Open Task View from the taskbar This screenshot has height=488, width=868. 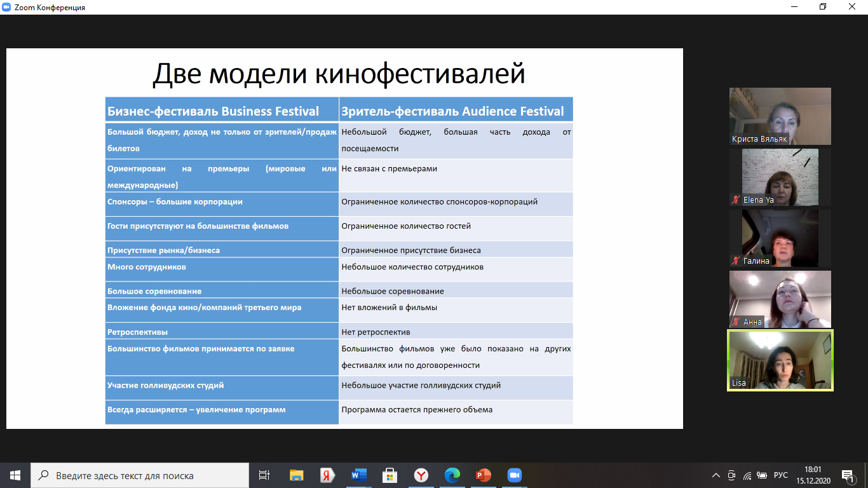pyautogui.click(x=264, y=475)
